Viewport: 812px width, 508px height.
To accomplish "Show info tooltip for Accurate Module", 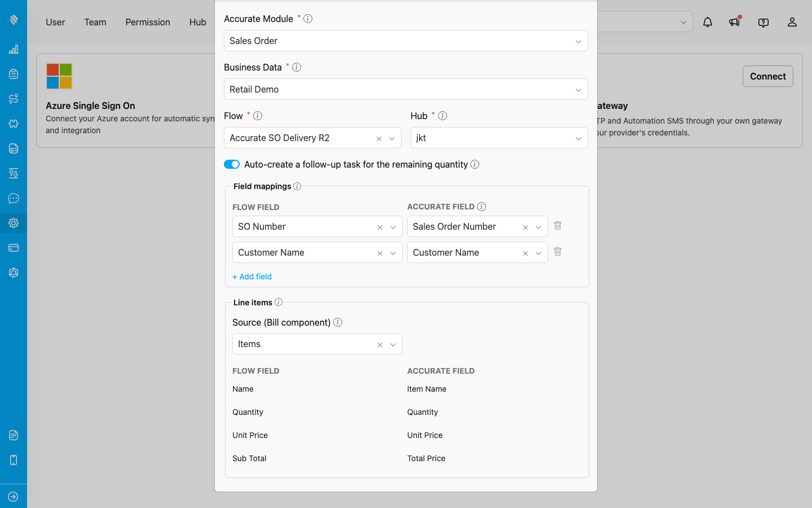I will (308, 19).
